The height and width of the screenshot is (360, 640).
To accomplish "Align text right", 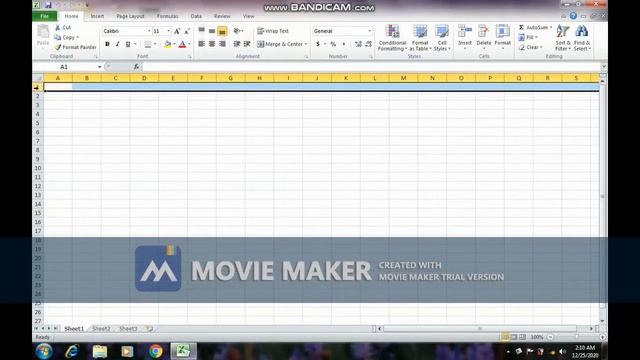I will point(222,44).
